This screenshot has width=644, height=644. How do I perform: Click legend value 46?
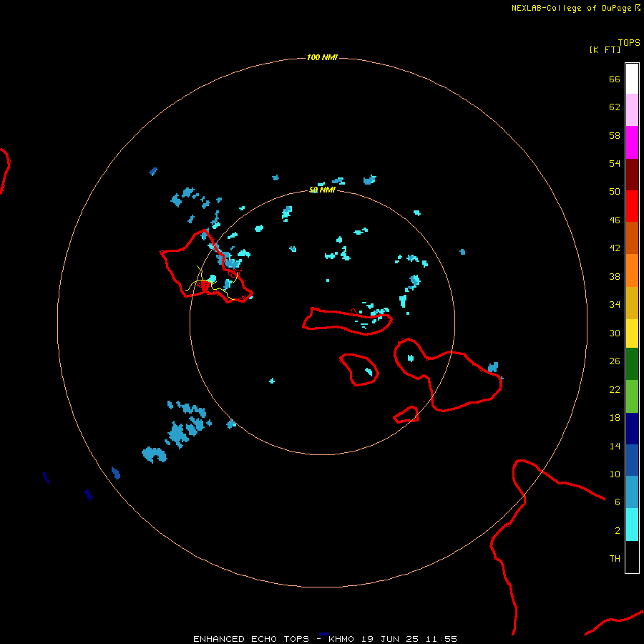coord(615,220)
